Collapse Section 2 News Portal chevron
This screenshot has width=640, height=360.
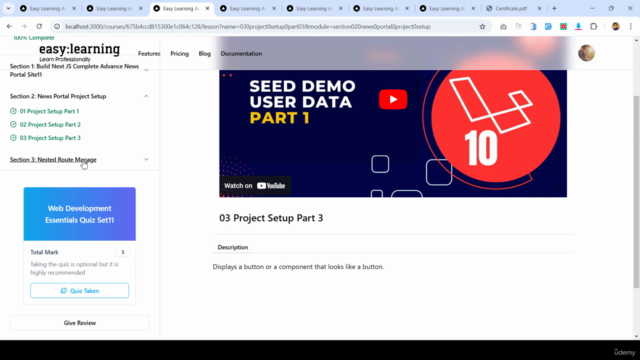pos(146,96)
